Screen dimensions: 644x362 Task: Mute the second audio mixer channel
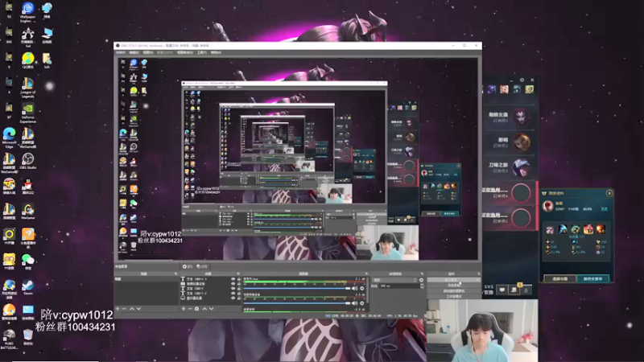pos(354,303)
